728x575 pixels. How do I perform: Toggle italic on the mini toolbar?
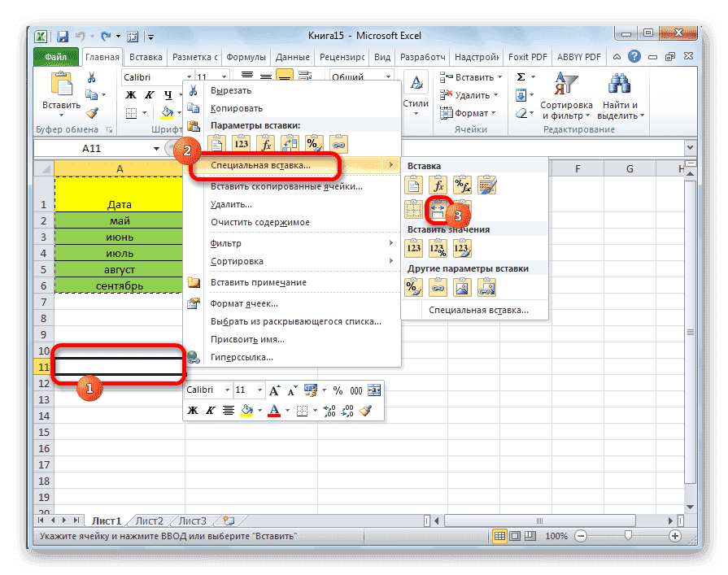(210, 409)
